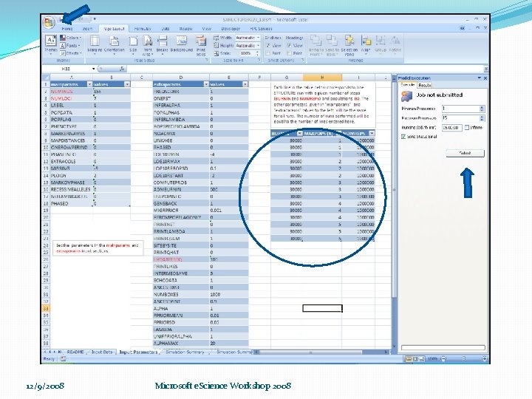Viewport: 532px width, 399px height.
Task: Open Simulation Summary sheet tab
Action: point(185,352)
